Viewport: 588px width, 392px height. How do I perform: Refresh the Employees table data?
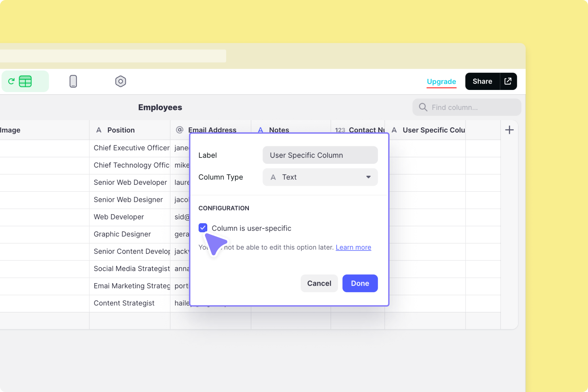pyautogui.click(x=11, y=81)
